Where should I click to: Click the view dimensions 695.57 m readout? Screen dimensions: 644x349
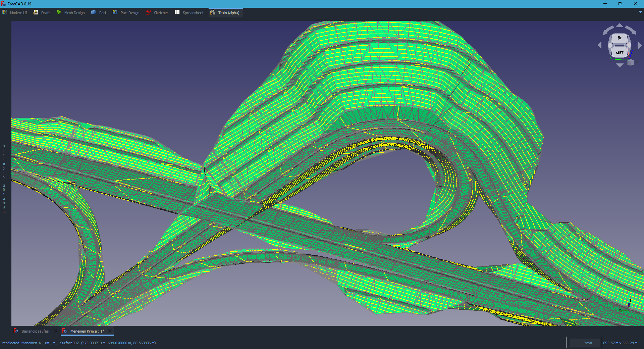point(620,343)
